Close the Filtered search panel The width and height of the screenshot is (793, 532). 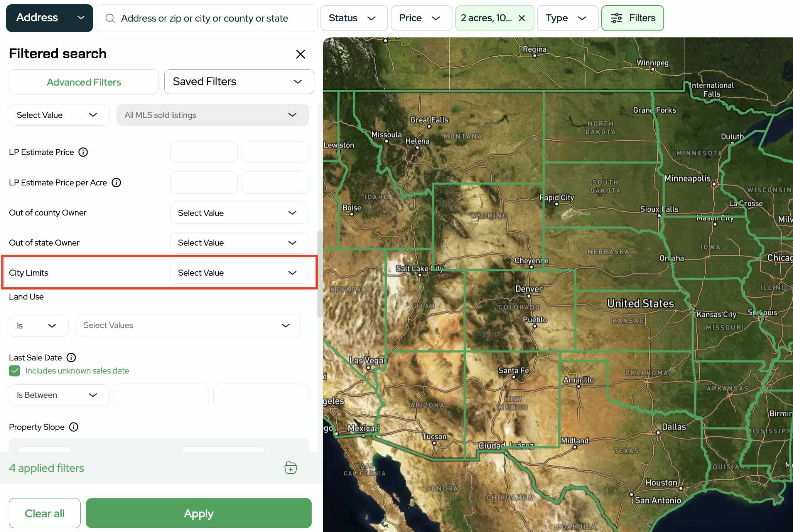click(x=300, y=54)
